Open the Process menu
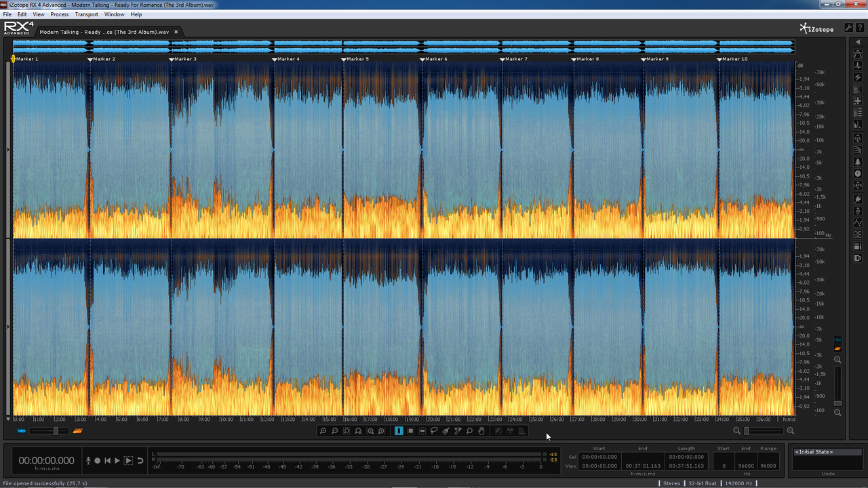The width and height of the screenshot is (868, 488). point(60,14)
